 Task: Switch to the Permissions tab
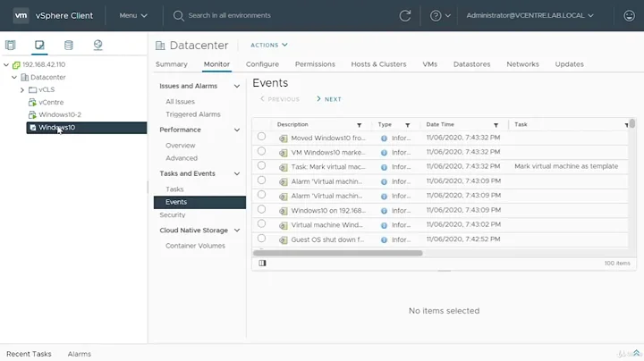click(x=315, y=64)
